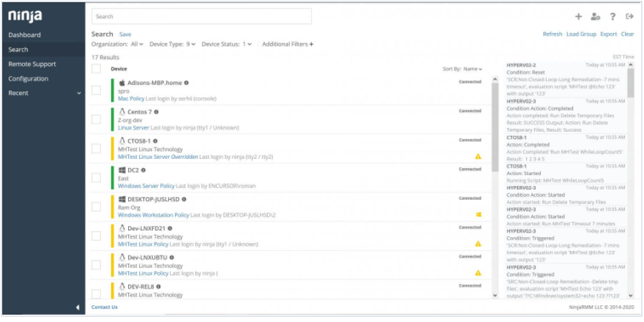The height and width of the screenshot is (322, 644).
Task: Tick the select-all checkbox beside Device header
Action: coord(96,69)
